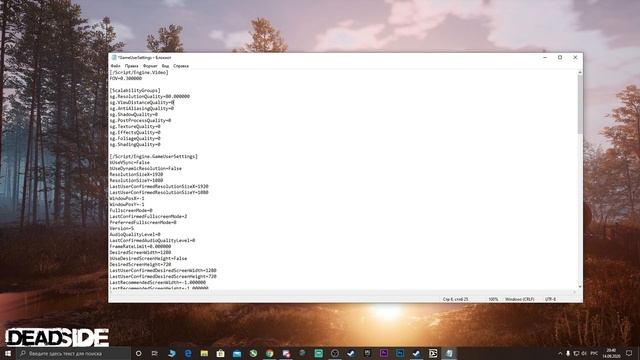This screenshot has width=640, height=360.
Task: Open the Action Center notifications icon
Action: [x=629, y=353]
